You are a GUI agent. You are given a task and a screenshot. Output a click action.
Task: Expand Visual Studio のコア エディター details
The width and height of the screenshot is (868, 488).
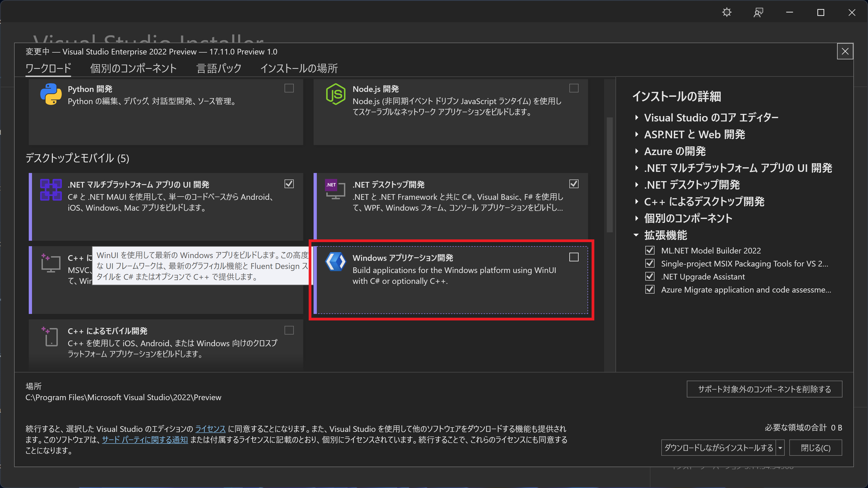(x=637, y=118)
